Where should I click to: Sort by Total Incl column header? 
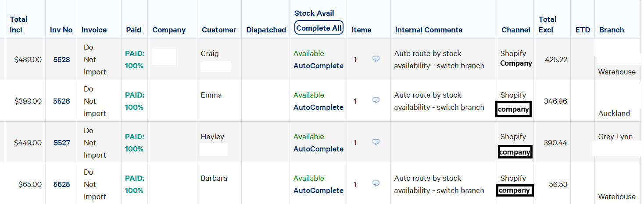[x=18, y=25]
